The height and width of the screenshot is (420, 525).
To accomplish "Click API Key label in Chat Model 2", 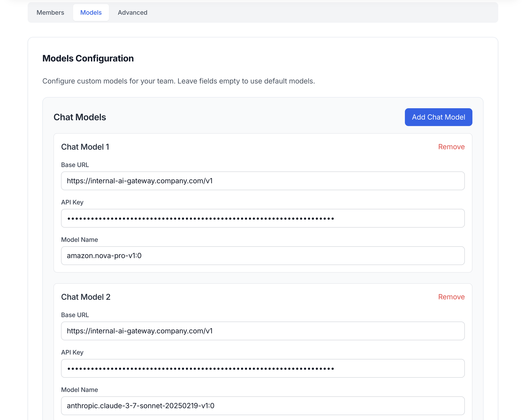I will (x=72, y=352).
